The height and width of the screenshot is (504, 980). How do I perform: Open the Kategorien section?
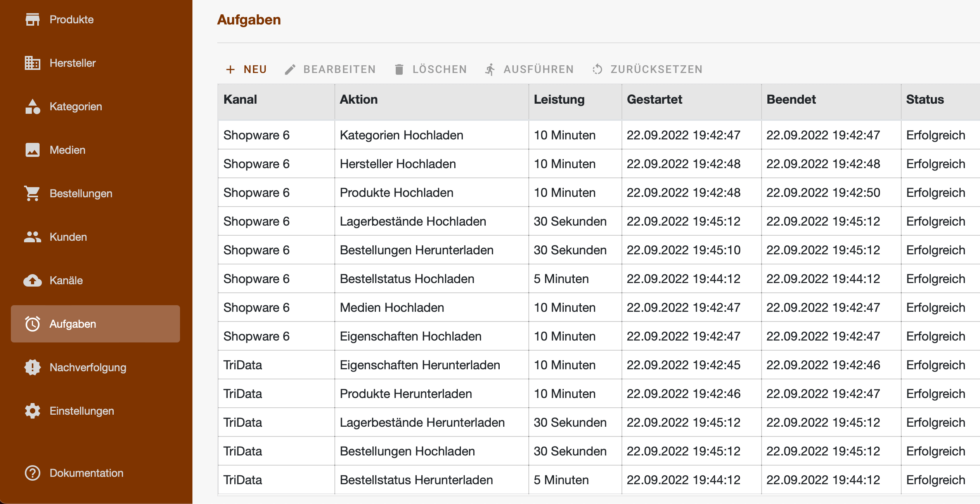click(x=95, y=106)
